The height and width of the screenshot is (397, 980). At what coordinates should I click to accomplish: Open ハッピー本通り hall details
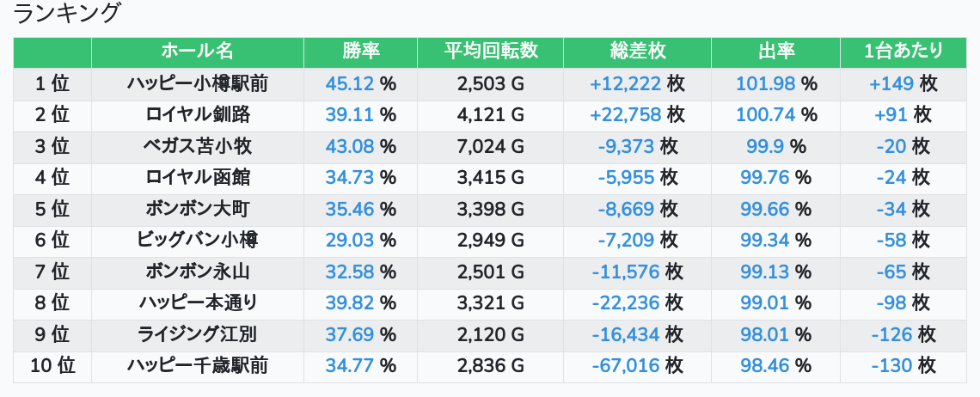point(197,303)
